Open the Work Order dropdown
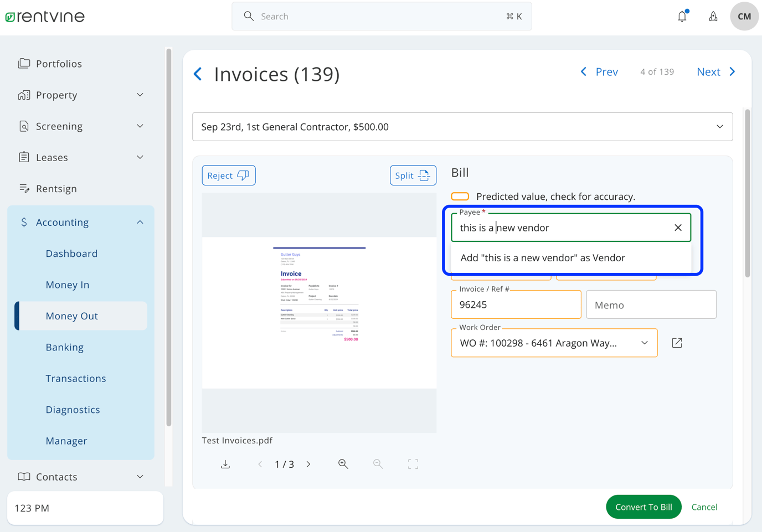 click(x=644, y=343)
